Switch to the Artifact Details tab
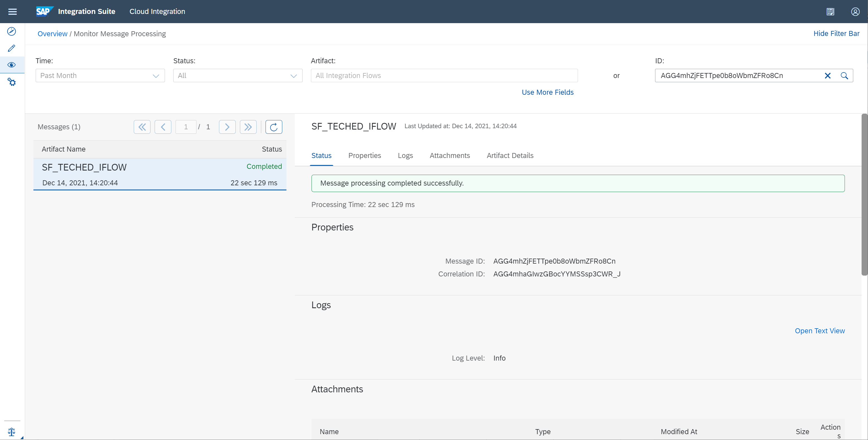The height and width of the screenshot is (440, 868). tap(510, 156)
